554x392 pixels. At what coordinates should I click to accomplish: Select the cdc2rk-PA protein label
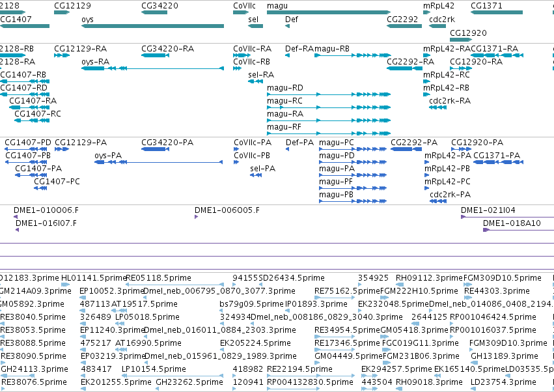(450, 195)
